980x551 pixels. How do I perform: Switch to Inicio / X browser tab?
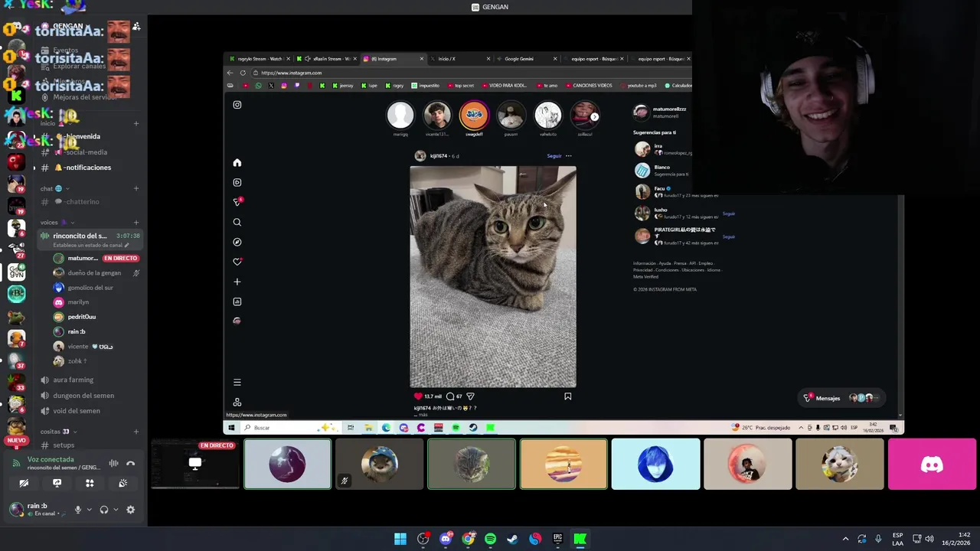click(459, 59)
